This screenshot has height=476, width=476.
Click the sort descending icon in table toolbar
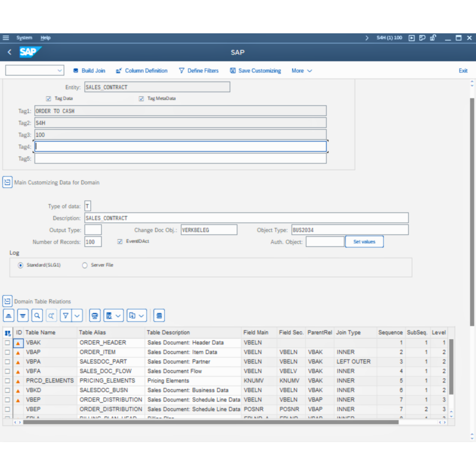pyautogui.click(x=23, y=315)
